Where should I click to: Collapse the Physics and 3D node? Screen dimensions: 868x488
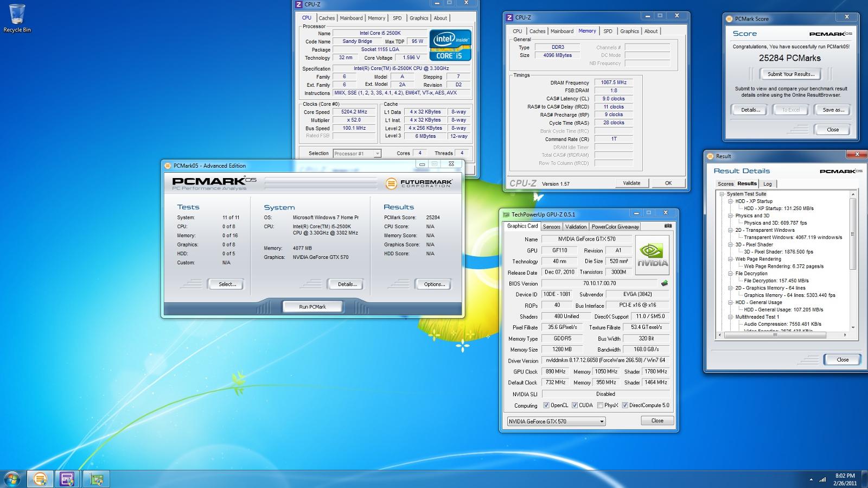pyautogui.click(x=730, y=216)
